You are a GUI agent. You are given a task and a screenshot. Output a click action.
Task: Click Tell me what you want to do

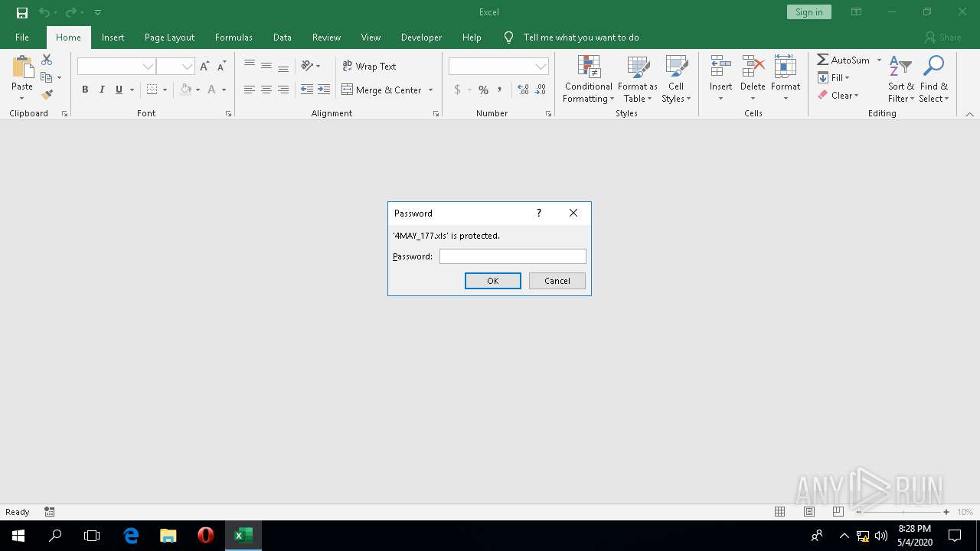(581, 37)
